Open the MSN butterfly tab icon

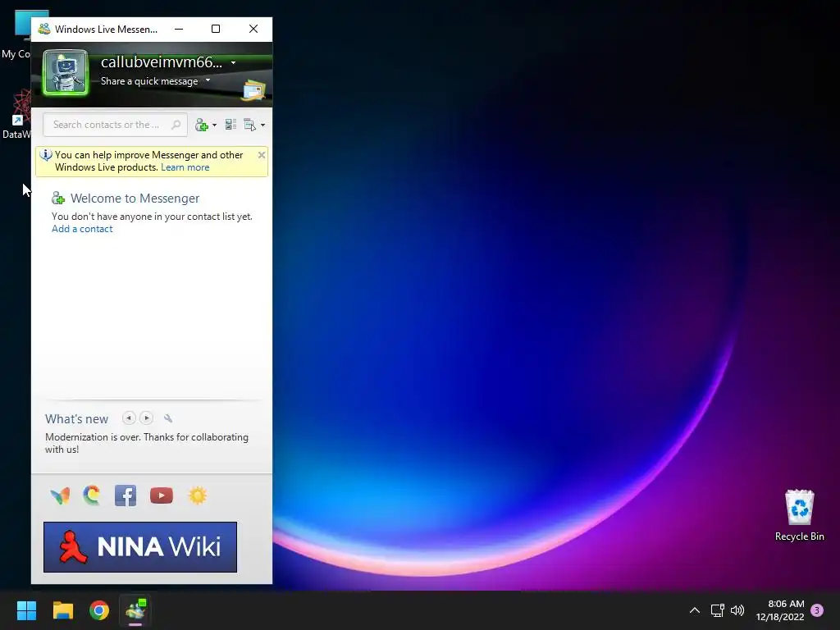tap(60, 495)
